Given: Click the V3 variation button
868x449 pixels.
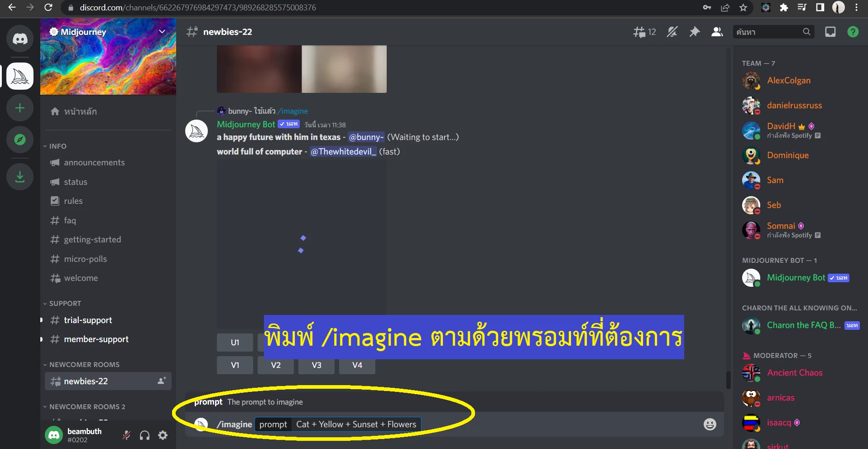Looking at the screenshot, I should [317, 365].
